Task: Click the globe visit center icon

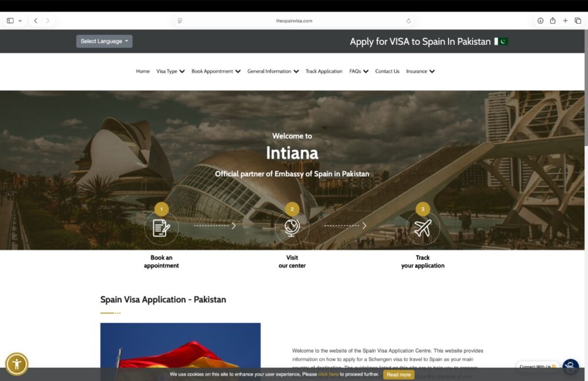Action: point(292,228)
